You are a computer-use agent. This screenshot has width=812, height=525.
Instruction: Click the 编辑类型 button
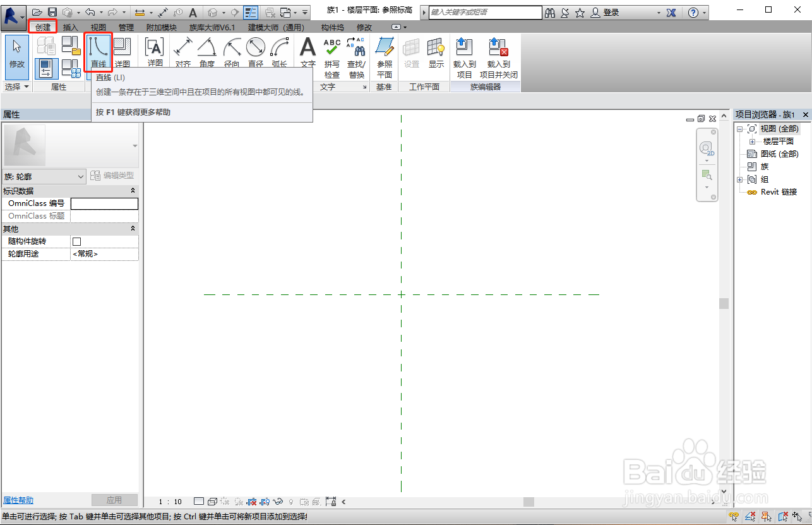point(112,176)
